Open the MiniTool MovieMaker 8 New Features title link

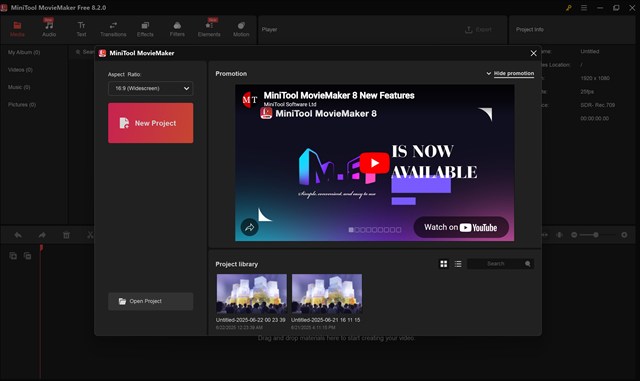339,95
